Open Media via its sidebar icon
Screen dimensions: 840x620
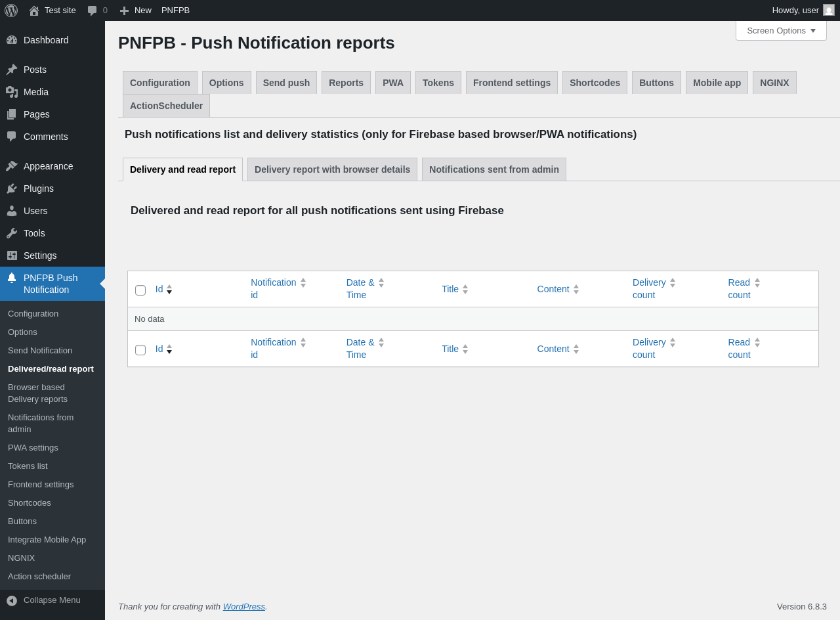pos(12,92)
